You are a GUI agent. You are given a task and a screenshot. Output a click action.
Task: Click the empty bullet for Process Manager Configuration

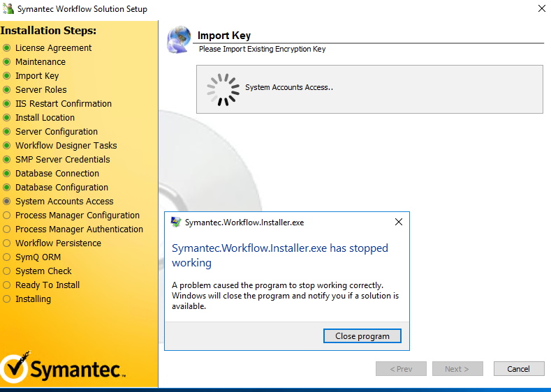[x=7, y=215]
